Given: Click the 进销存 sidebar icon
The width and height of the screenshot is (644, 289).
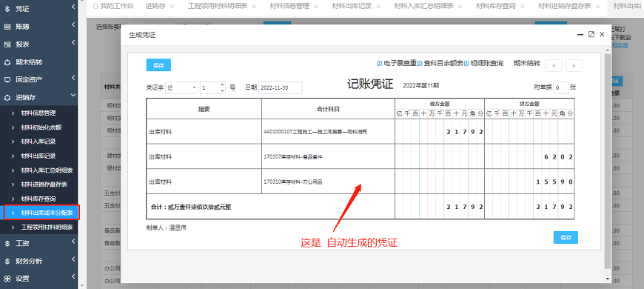Looking at the screenshot, I should click(x=7, y=98).
